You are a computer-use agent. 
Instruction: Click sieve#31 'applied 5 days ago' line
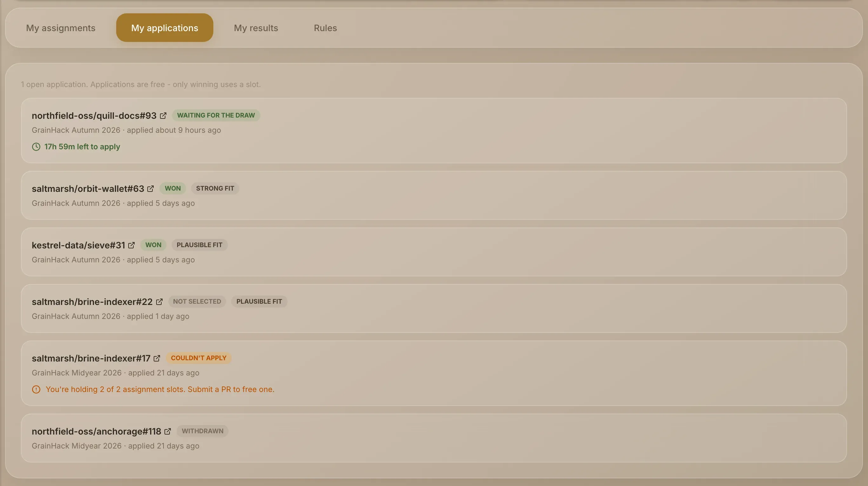113,260
